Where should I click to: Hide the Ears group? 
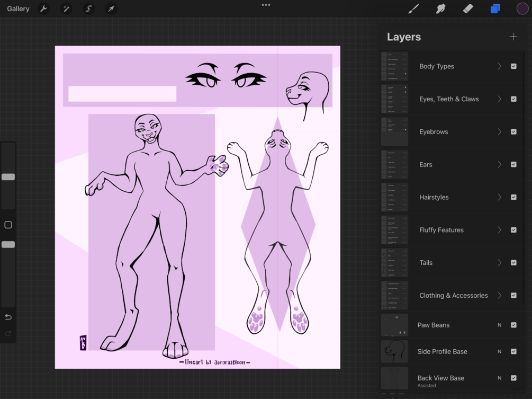point(513,164)
